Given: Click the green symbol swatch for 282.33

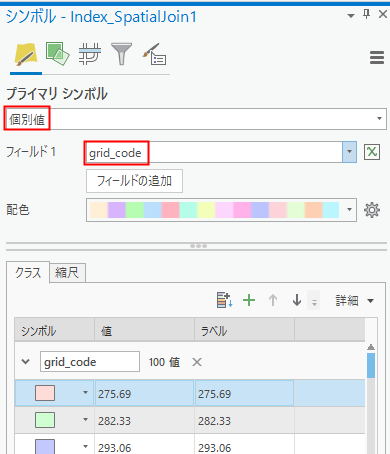Looking at the screenshot, I should (45, 420).
